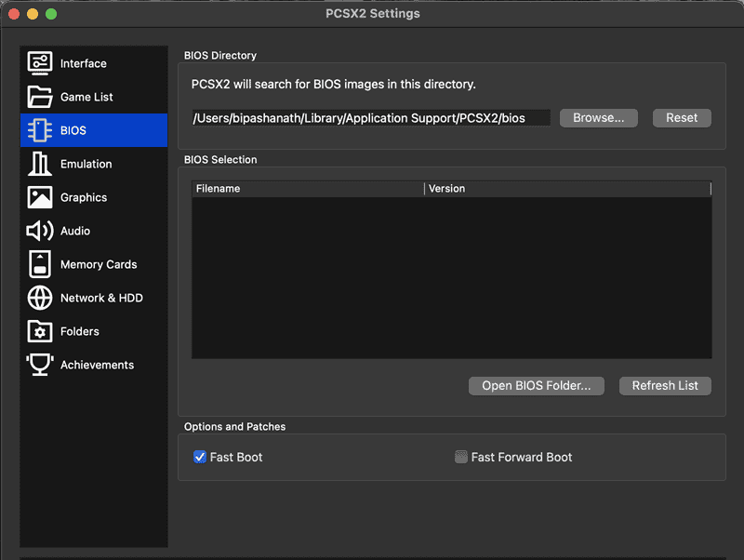This screenshot has width=744, height=560.
Task: Click the BIOS chip icon
Action: point(40,130)
